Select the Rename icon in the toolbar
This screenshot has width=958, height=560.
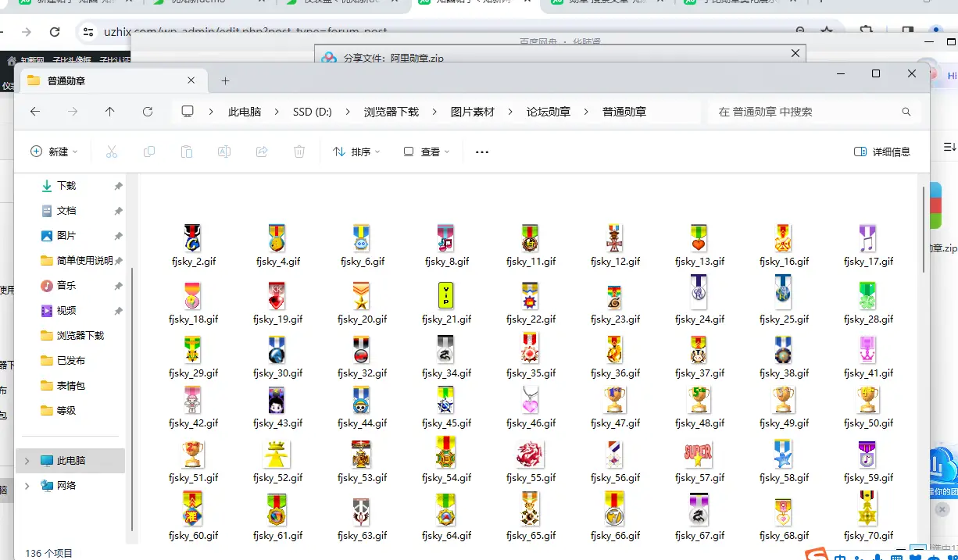pyautogui.click(x=224, y=152)
